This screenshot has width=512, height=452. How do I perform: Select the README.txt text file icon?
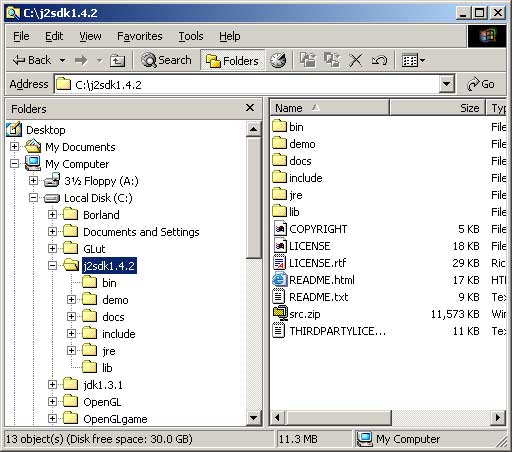[279, 297]
